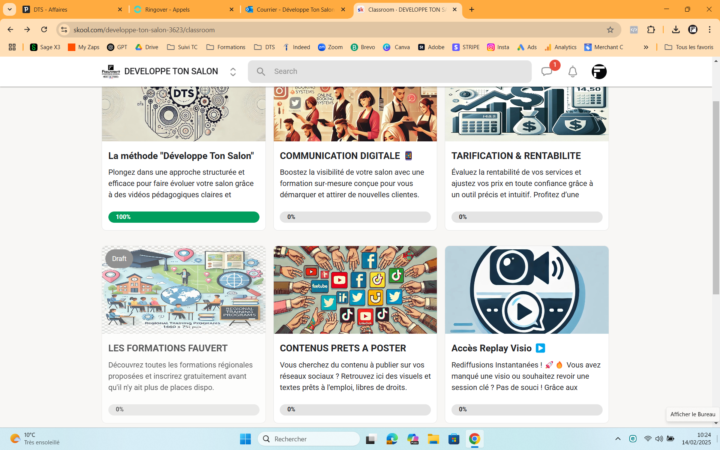Bookmark this page with the star icon
The width and height of the screenshot is (720, 450).
(610, 30)
